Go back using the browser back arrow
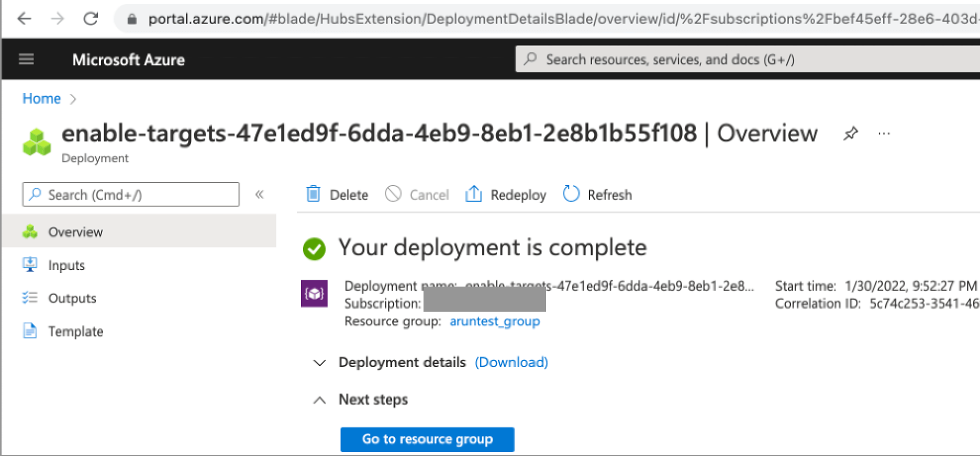This screenshot has width=980, height=456. pos(25,19)
